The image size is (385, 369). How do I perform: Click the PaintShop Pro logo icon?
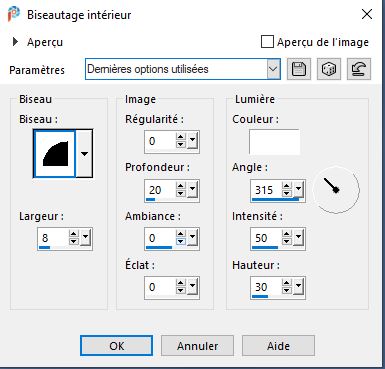coord(14,15)
